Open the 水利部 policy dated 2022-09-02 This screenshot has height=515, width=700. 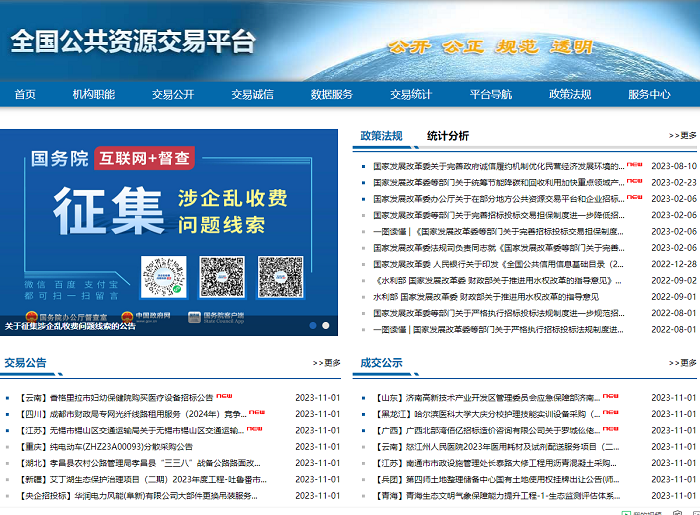pyautogui.click(x=497, y=281)
